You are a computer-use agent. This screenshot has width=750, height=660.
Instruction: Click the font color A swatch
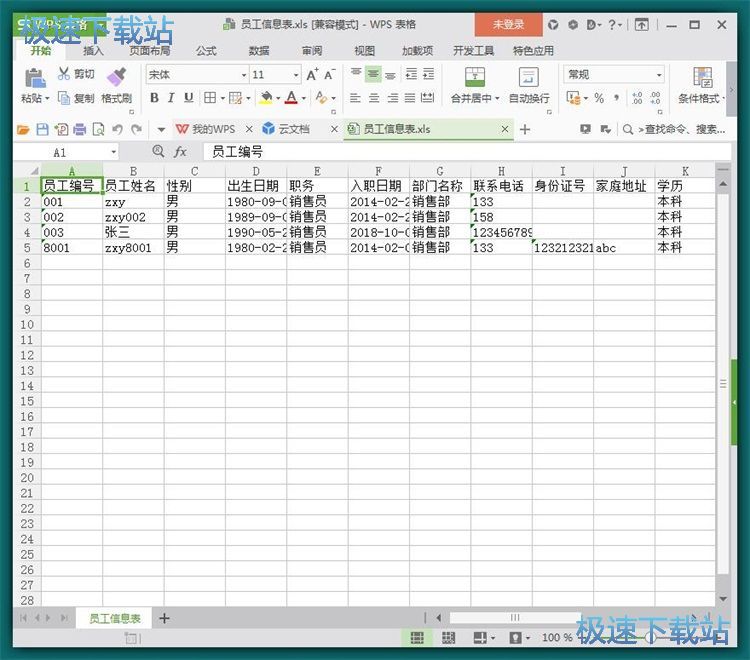(x=291, y=98)
